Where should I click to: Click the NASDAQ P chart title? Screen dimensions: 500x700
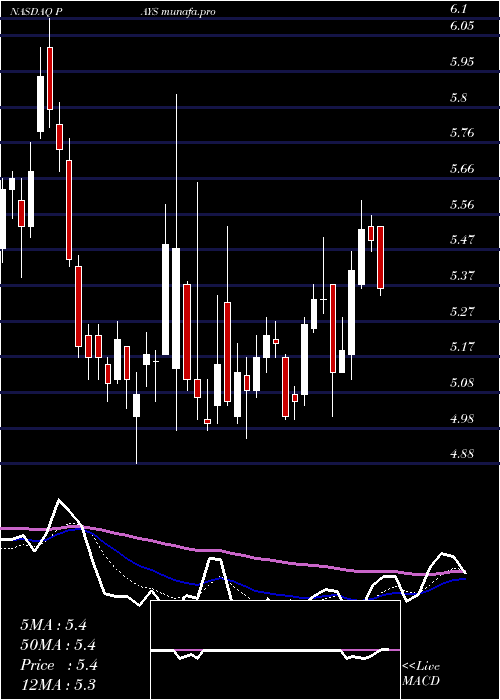point(37,12)
